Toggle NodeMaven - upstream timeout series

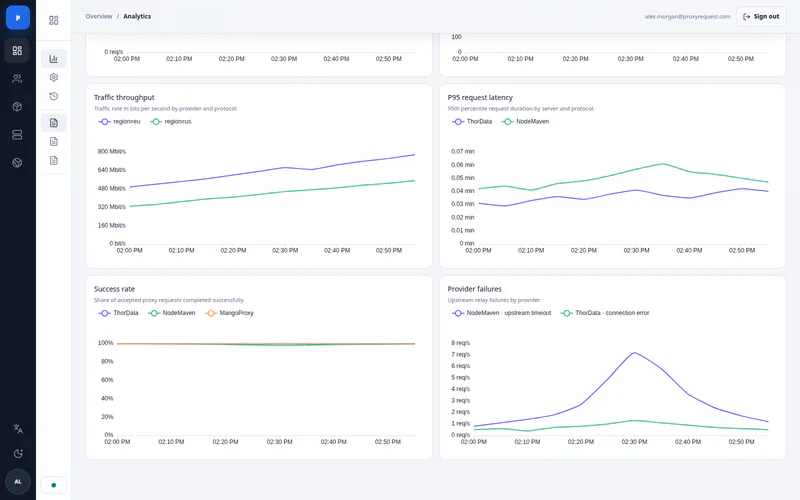point(502,313)
